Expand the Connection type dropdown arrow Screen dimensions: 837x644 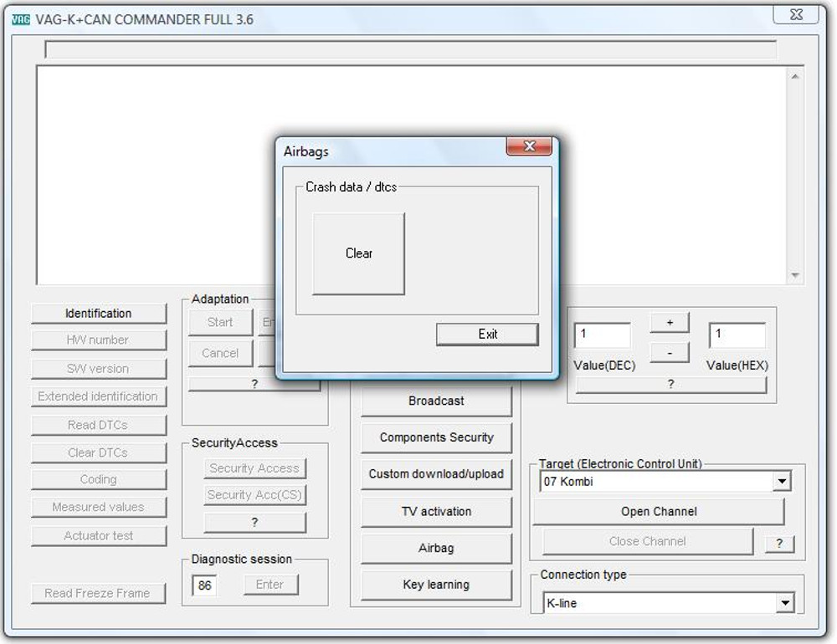[x=785, y=603]
